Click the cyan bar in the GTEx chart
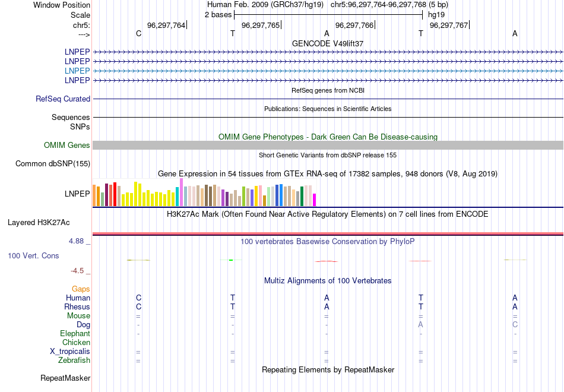Image resolution: width=564 pixels, height=392 pixels. [x=178, y=197]
